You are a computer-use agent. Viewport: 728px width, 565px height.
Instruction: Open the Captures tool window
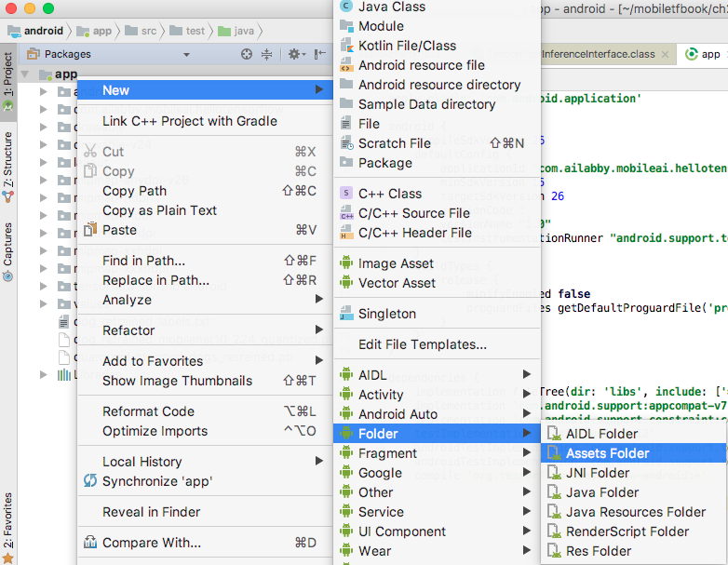(7, 252)
